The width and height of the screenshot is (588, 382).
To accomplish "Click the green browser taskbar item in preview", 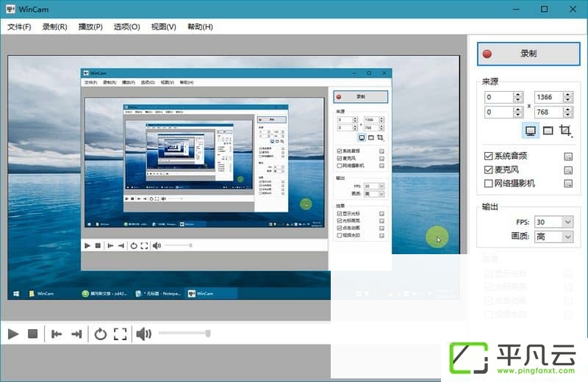I will click(104, 294).
